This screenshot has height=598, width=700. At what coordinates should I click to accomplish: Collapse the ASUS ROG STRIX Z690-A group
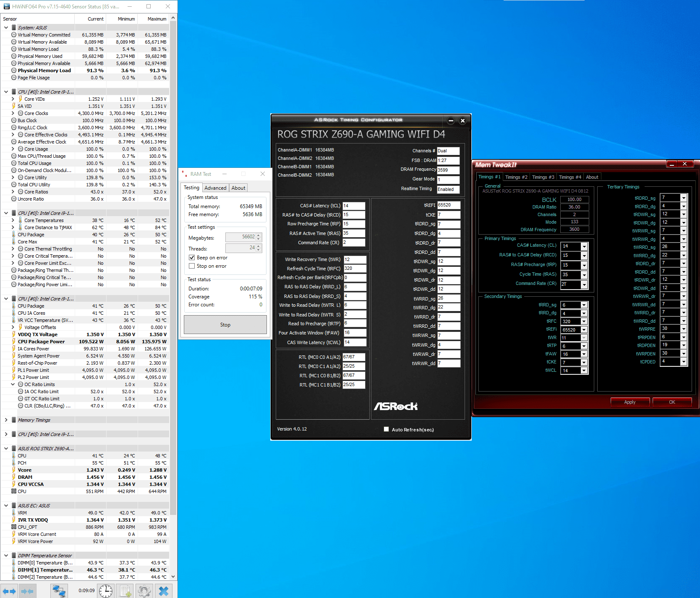pyautogui.click(x=6, y=449)
